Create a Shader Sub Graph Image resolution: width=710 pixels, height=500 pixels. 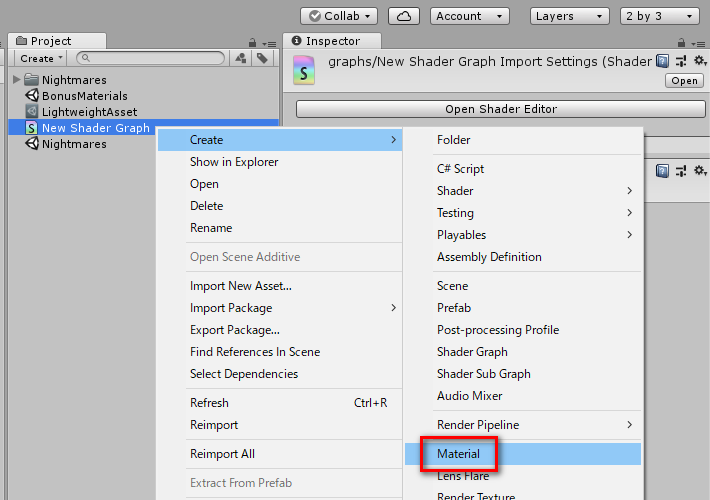pyautogui.click(x=523, y=374)
